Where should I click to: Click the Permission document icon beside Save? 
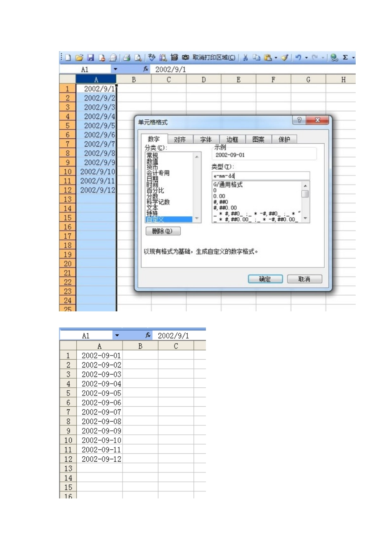click(102, 58)
